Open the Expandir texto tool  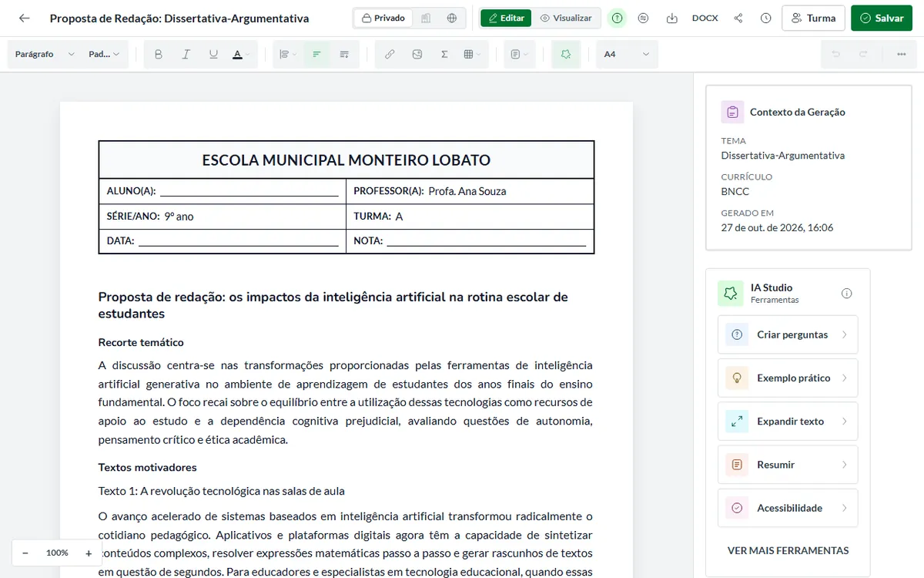tap(788, 422)
